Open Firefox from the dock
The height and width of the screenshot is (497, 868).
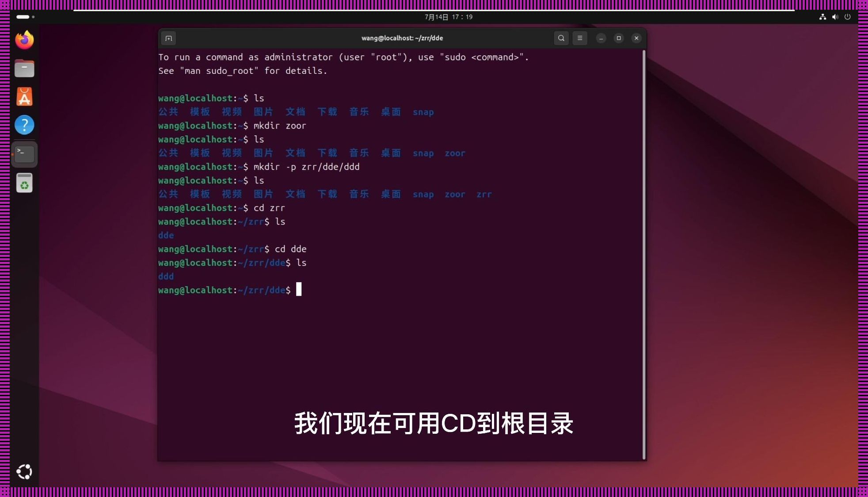click(24, 40)
